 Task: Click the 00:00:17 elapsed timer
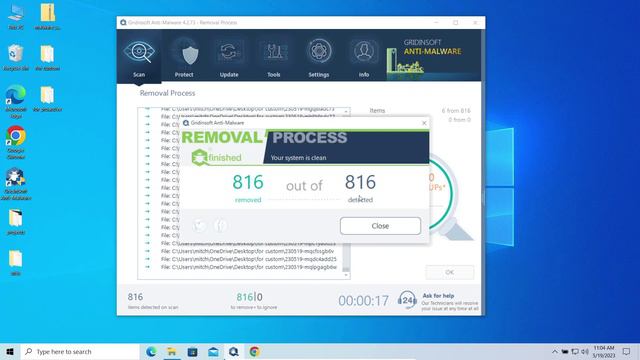[364, 301]
